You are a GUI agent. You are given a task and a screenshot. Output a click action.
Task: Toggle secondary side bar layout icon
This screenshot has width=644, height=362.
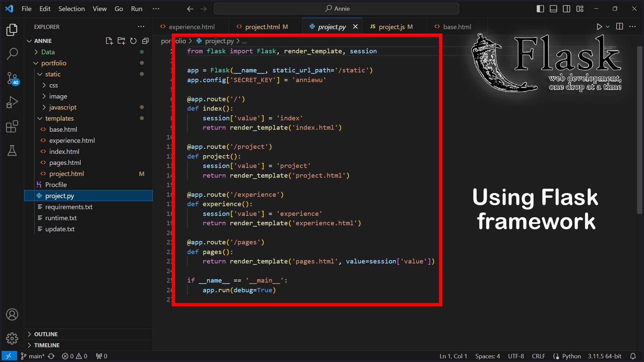(567, 9)
